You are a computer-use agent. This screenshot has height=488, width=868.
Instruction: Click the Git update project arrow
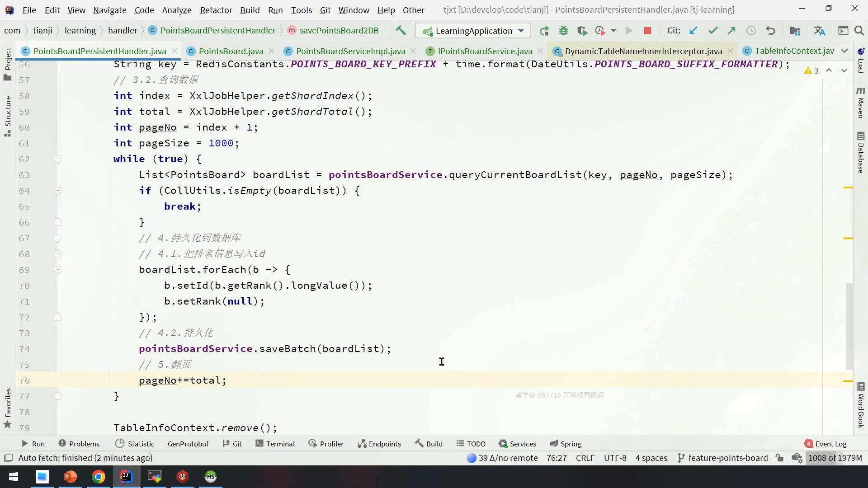pyautogui.click(x=693, y=31)
